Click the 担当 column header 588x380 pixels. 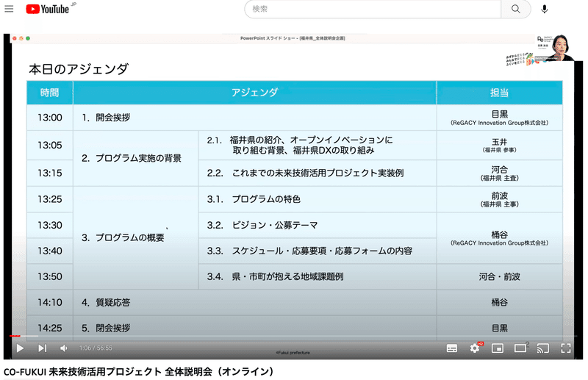(x=500, y=93)
